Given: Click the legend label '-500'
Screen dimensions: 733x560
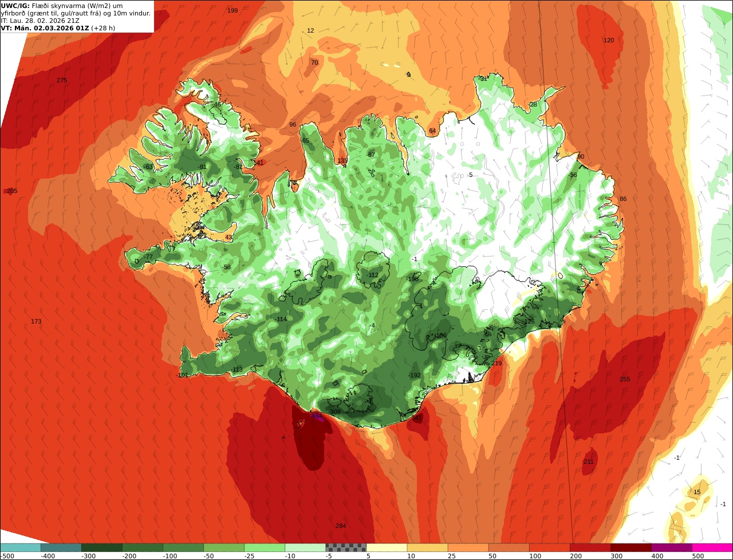Looking at the screenshot, I should coord(7,555).
